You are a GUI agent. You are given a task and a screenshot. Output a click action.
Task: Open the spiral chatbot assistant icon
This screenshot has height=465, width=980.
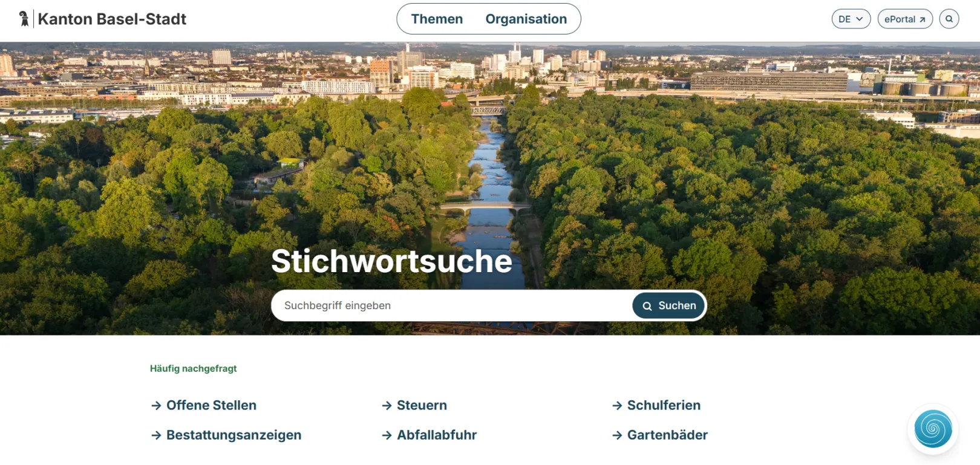tap(933, 429)
